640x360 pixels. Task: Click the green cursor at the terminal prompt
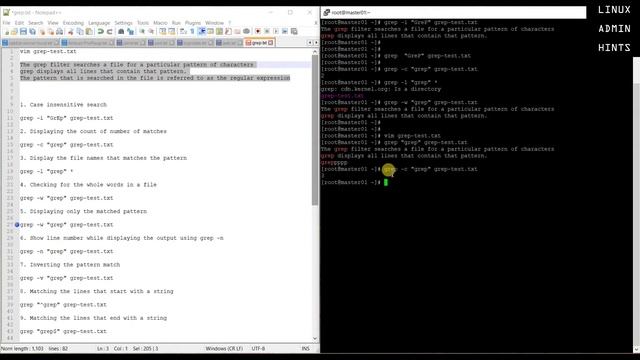[x=386, y=182]
